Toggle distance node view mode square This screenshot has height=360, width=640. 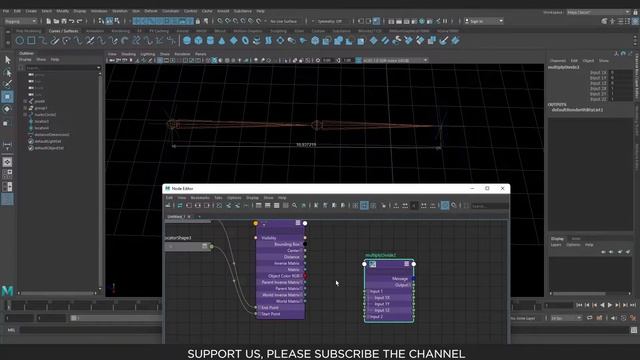point(298,222)
